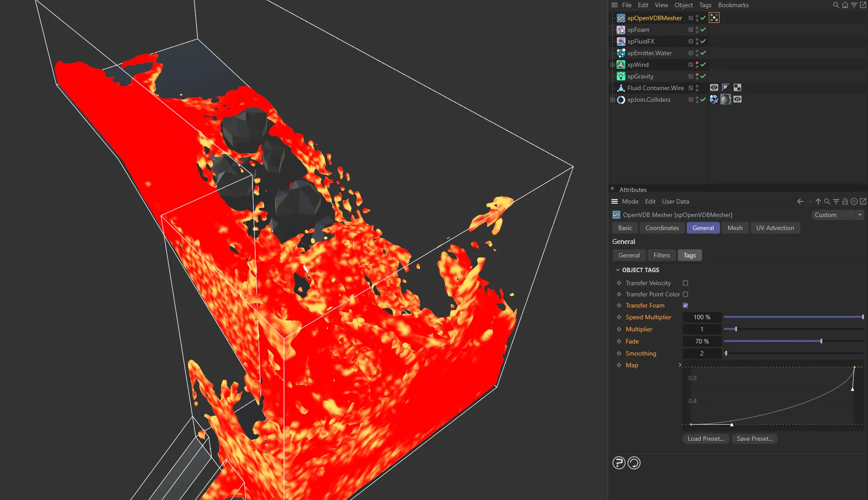Click the Object Manager home icon
The height and width of the screenshot is (500, 868).
click(845, 5)
